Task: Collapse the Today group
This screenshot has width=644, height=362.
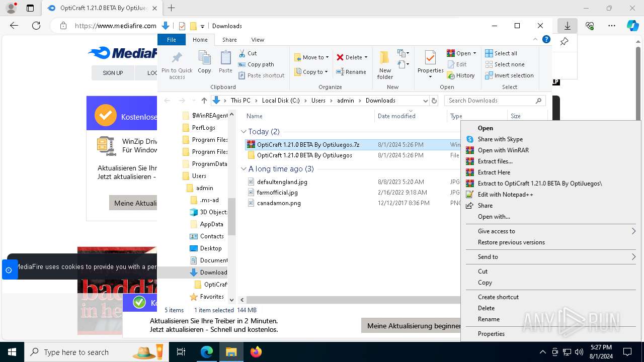Action: coord(244,132)
